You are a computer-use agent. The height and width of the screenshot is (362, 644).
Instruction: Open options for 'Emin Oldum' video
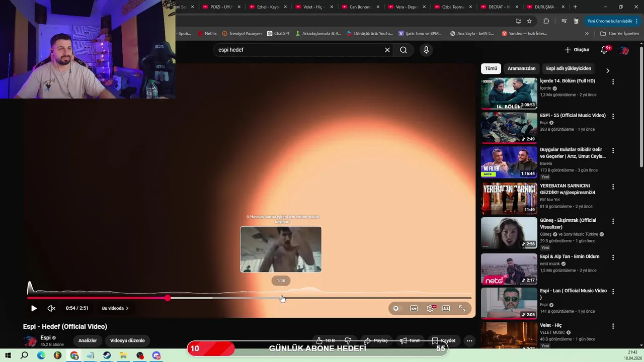click(x=613, y=257)
